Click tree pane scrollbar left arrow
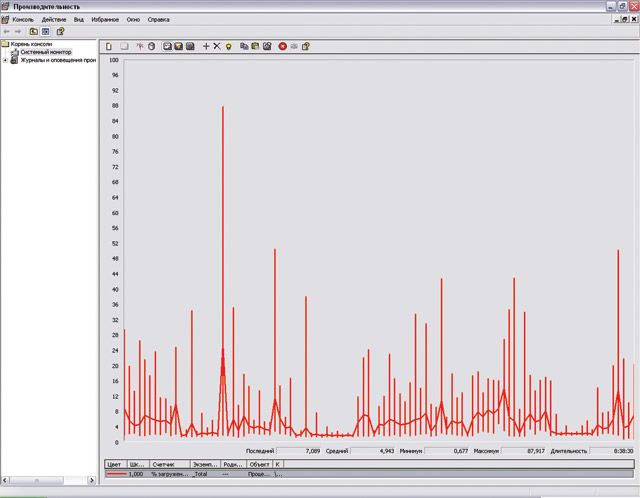Viewport: 640px width, 498px height. [x=5, y=480]
